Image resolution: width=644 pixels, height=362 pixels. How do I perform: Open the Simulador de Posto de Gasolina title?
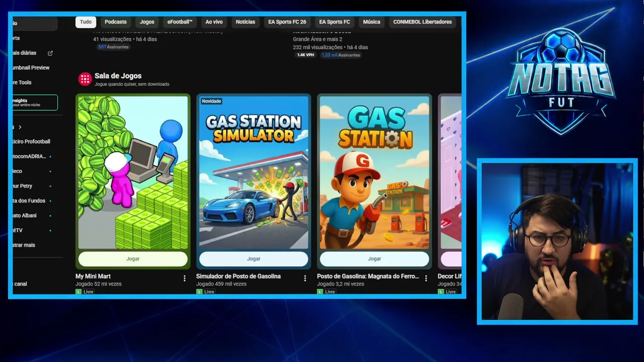[x=238, y=276]
